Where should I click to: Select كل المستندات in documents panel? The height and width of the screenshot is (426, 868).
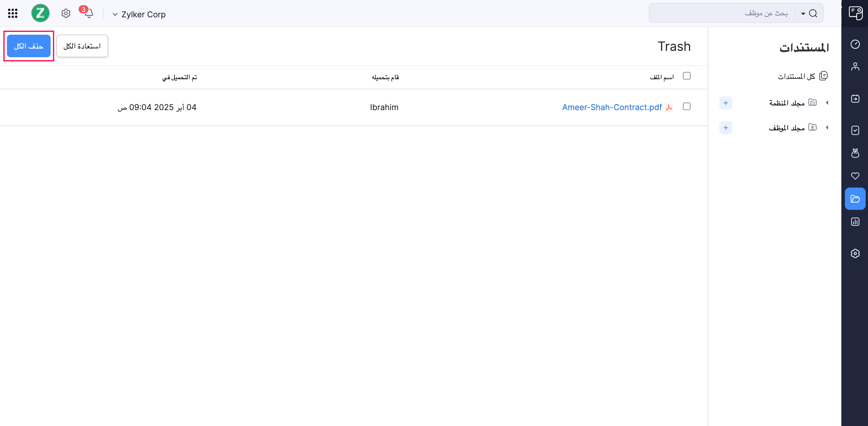pos(802,77)
